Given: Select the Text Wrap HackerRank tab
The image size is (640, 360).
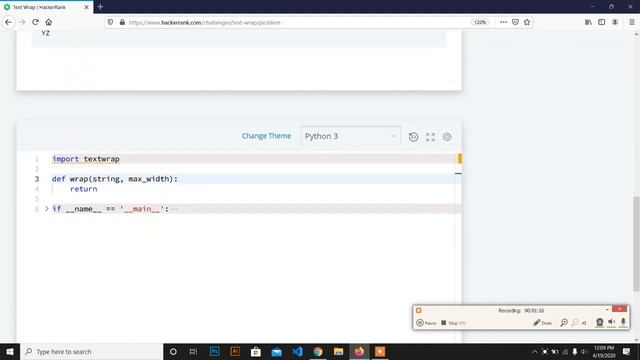Looking at the screenshot, I should [47, 7].
